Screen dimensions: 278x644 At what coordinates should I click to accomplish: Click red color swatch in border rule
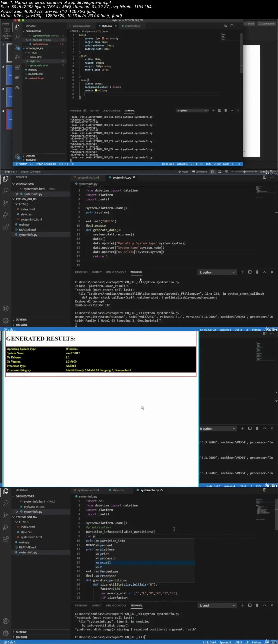(x=103, y=39)
